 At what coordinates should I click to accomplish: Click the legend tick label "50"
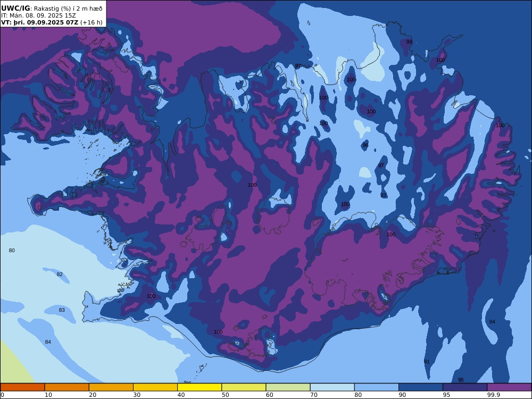(225, 395)
